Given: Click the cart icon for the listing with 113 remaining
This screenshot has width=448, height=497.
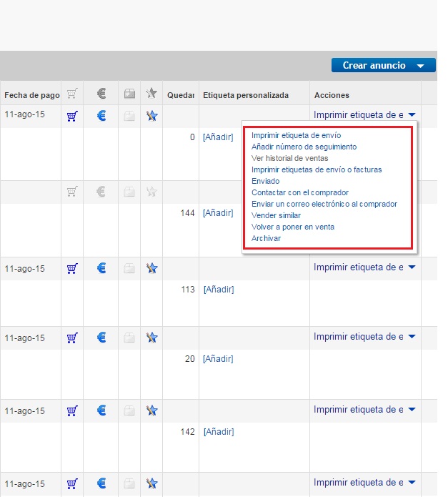Looking at the screenshot, I should point(72,268).
